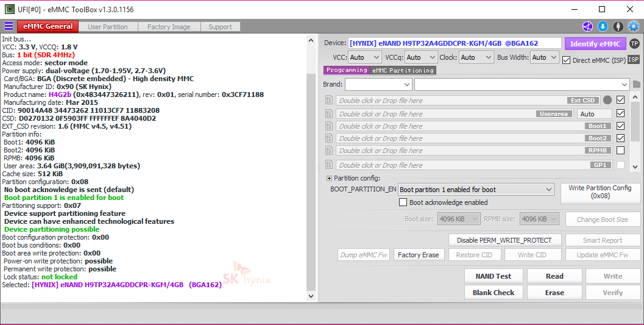Expand the Partition config section
The width and height of the screenshot is (644, 325).
pos(330,178)
